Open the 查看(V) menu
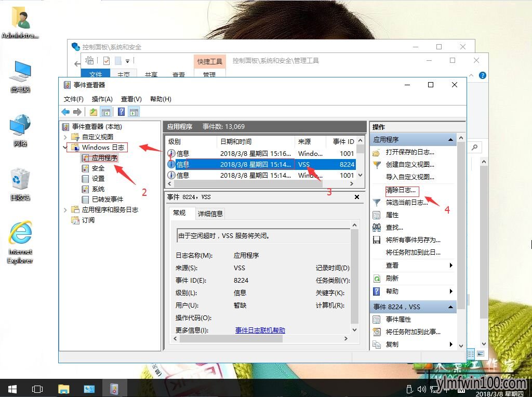This screenshot has height=397, width=532. pos(131,99)
